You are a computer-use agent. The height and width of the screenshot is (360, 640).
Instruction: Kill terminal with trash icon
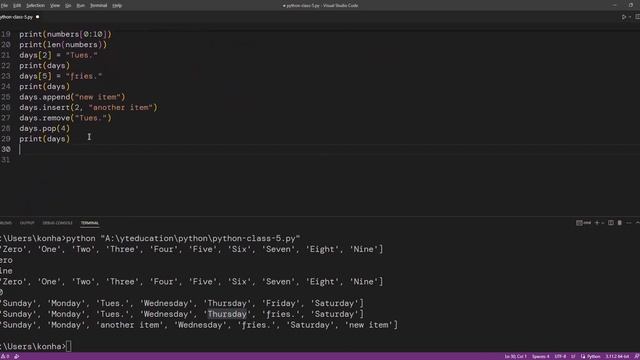[620, 223]
